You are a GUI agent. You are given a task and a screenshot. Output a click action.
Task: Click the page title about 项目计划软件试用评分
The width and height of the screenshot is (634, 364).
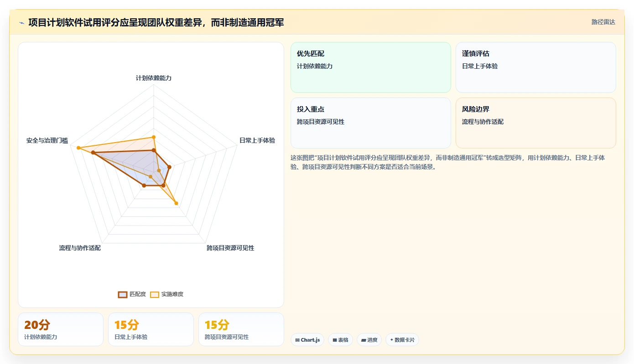156,22
